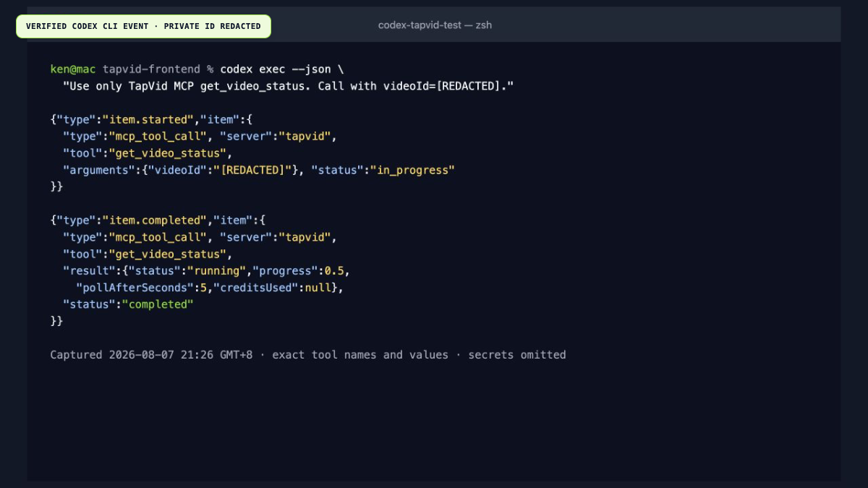Click "tapvid" server value in item.completed block
The width and height of the screenshot is (868, 488).
tap(305, 237)
